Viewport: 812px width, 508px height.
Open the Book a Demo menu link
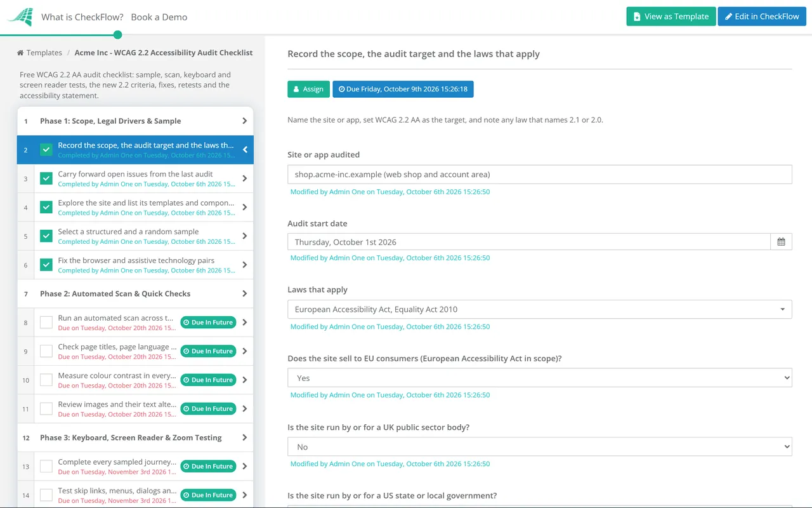[x=159, y=17]
